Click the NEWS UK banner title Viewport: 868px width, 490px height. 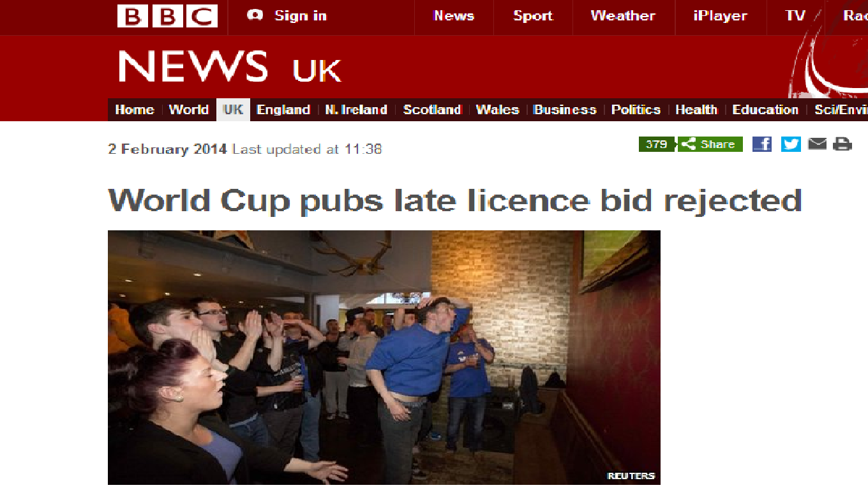click(x=230, y=67)
